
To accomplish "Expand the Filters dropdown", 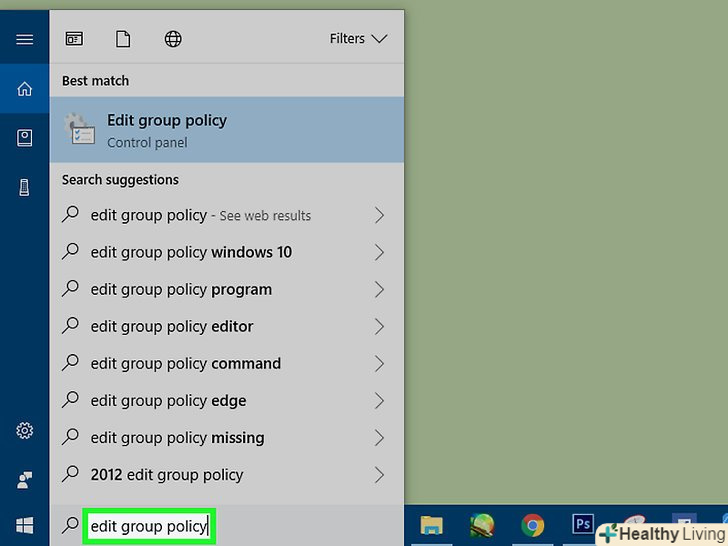I will (x=358, y=39).
